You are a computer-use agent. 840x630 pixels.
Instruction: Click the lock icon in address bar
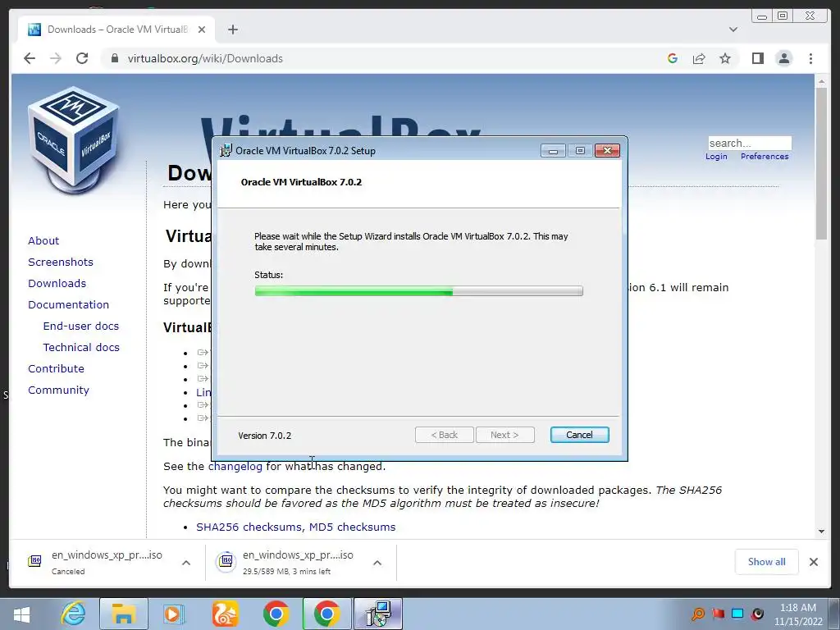point(114,58)
